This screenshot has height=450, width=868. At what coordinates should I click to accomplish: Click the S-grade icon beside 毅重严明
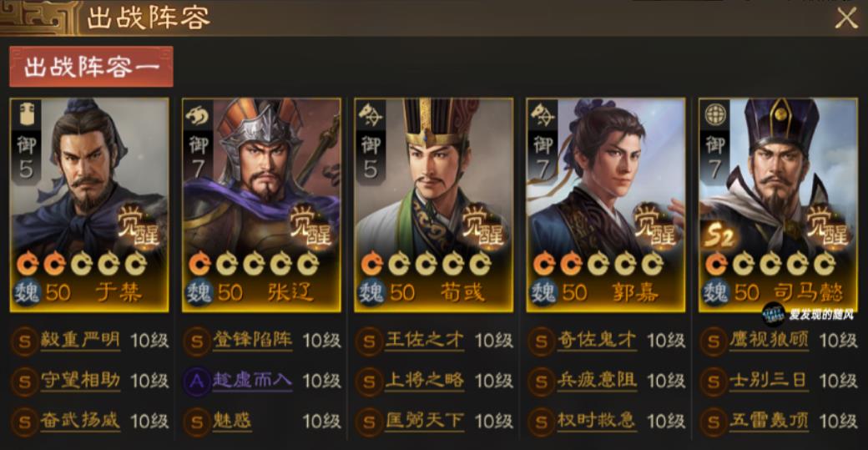24,341
